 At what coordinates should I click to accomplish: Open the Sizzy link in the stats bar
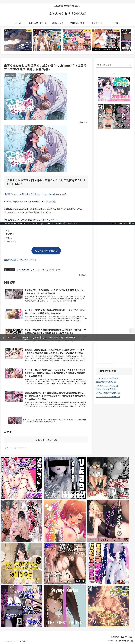(x=61, y=338)
